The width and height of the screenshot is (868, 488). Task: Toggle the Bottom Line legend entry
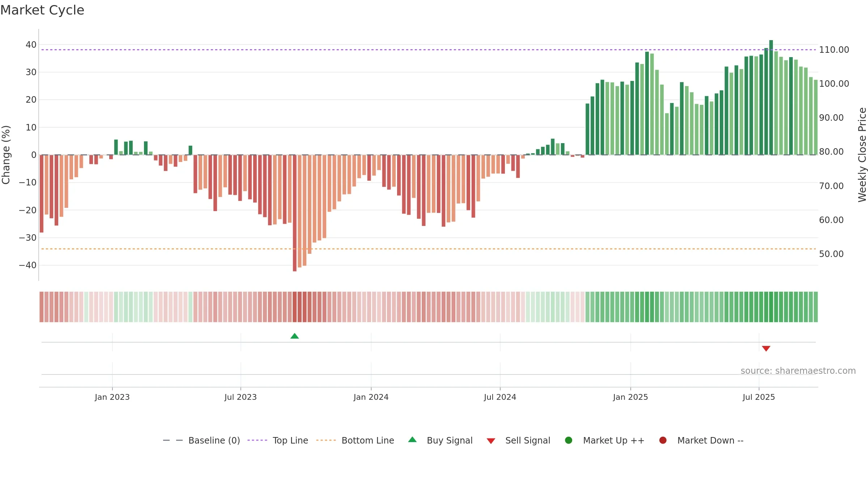pyautogui.click(x=355, y=440)
